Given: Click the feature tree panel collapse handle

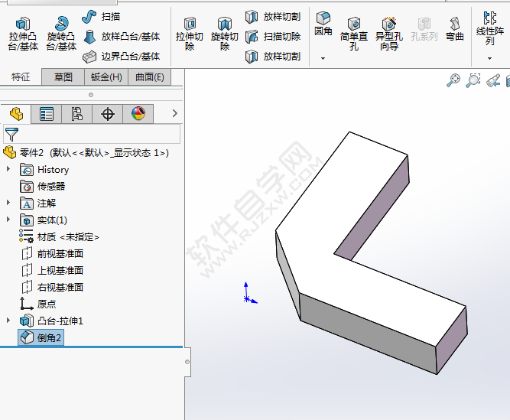Looking at the screenshot, I should click(x=187, y=362).
